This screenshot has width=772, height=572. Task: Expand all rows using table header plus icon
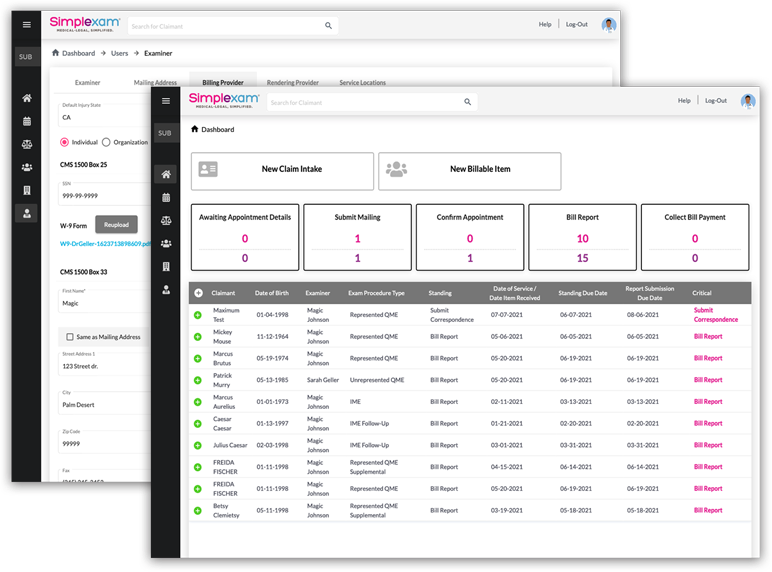198,293
